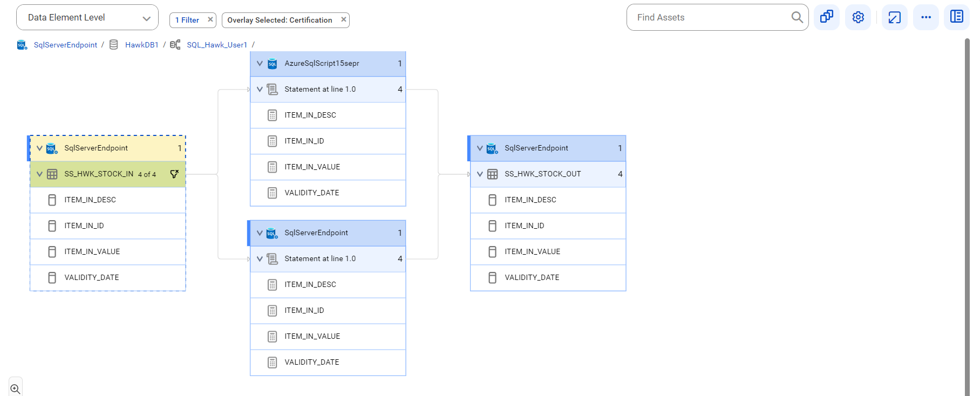Toggle the side panel icon
The width and height of the screenshot is (980, 396).
click(x=957, y=17)
